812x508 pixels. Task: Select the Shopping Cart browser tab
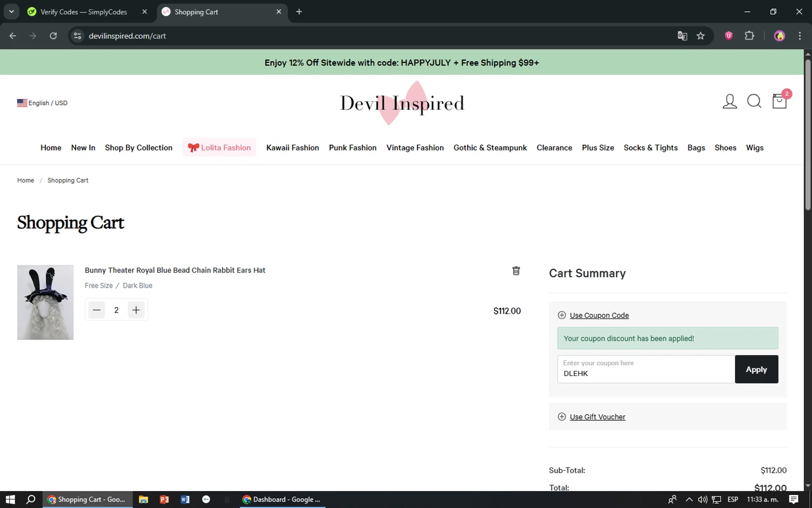216,12
